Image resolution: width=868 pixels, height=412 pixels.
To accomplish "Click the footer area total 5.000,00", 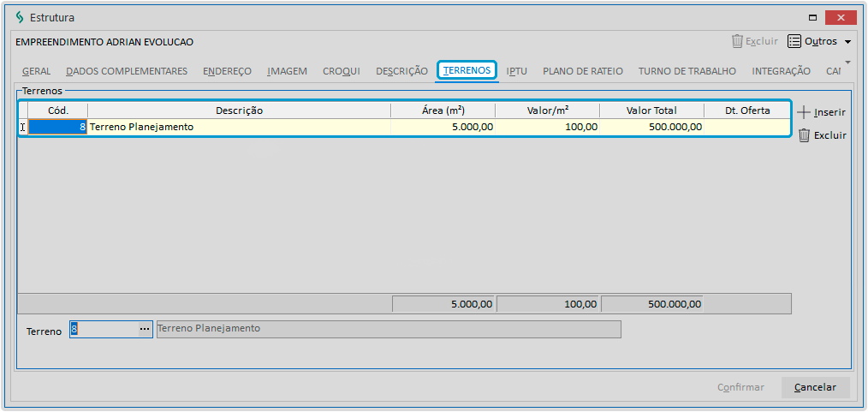I will point(443,304).
